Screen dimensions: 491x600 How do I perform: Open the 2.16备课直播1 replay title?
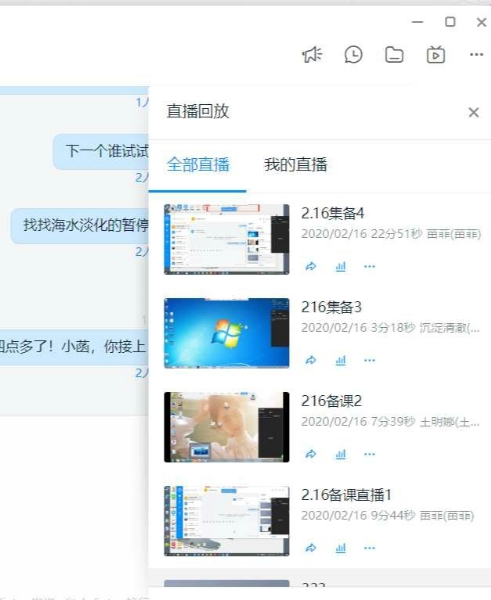pyautogui.click(x=346, y=495)
